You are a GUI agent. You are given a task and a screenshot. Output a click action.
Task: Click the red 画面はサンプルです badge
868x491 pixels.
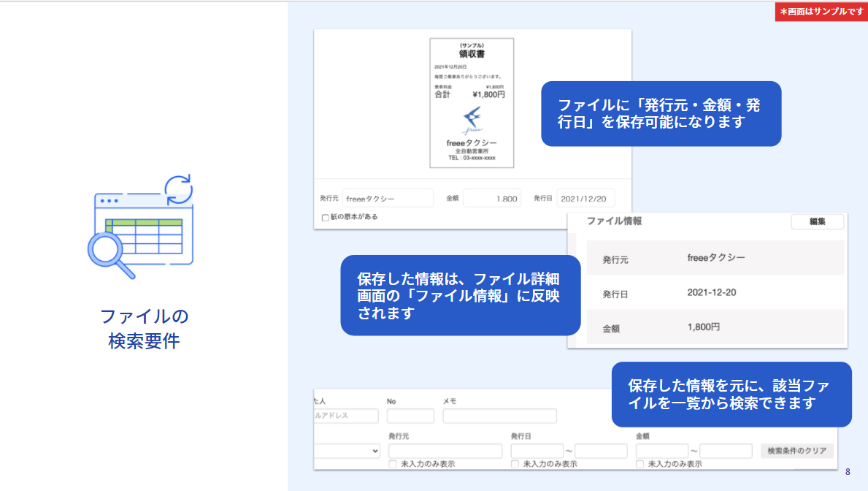pos(821,12)
